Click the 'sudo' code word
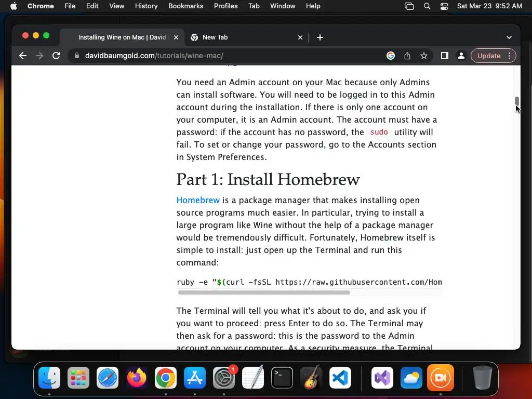This screenshot has width=532, height=399. coord(379,132)
